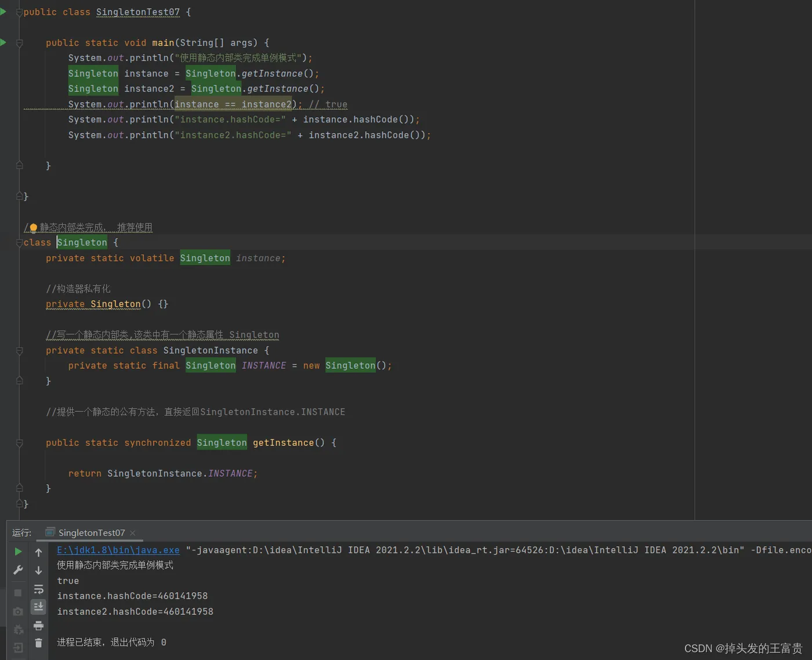Click fold end marker of Singleton class

click(x=19, y=503)
